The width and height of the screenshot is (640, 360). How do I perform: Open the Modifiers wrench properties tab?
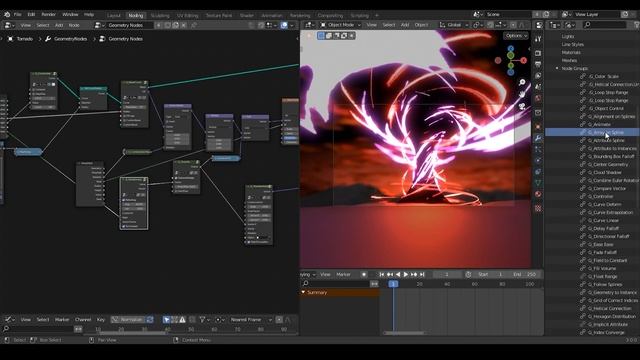coord(538,138)
